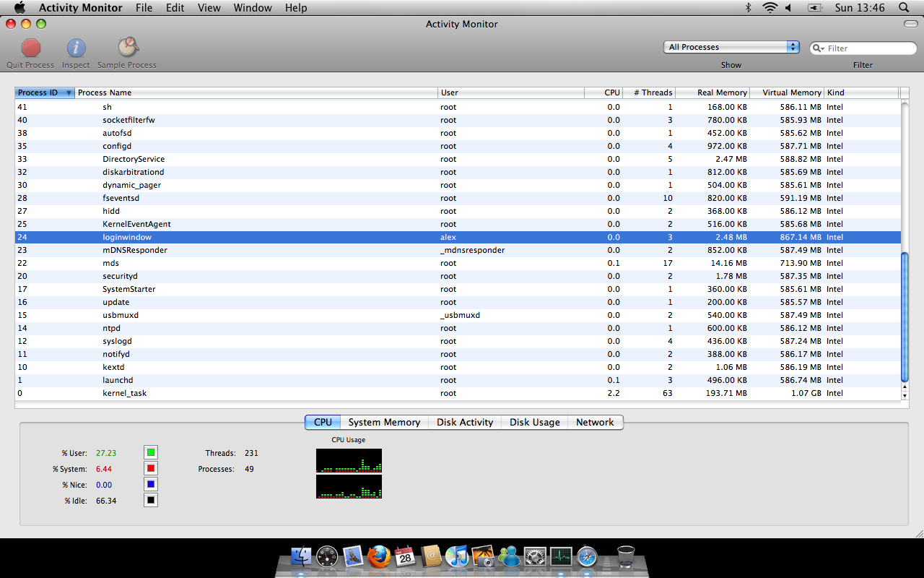Click Activity Monitor icon in the Dock

click(x=561, y=556)
